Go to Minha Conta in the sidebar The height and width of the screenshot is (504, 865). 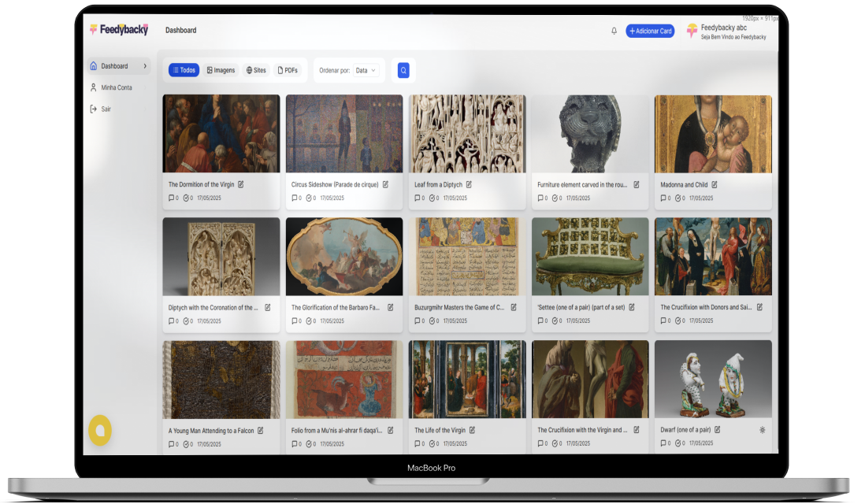click(x=116, y=87)
